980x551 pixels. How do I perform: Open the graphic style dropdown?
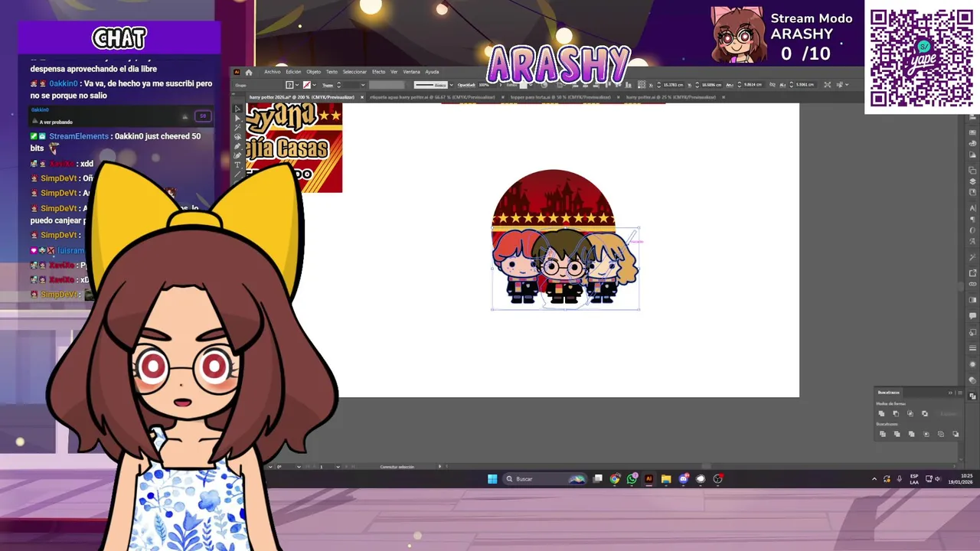pyautogui.click(x=531, y=85)
